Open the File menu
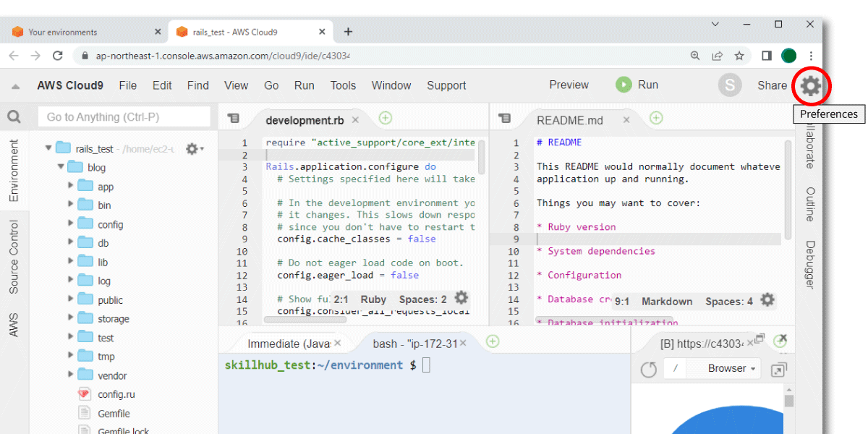Screen dimensions: 868x434 (128, 85)
